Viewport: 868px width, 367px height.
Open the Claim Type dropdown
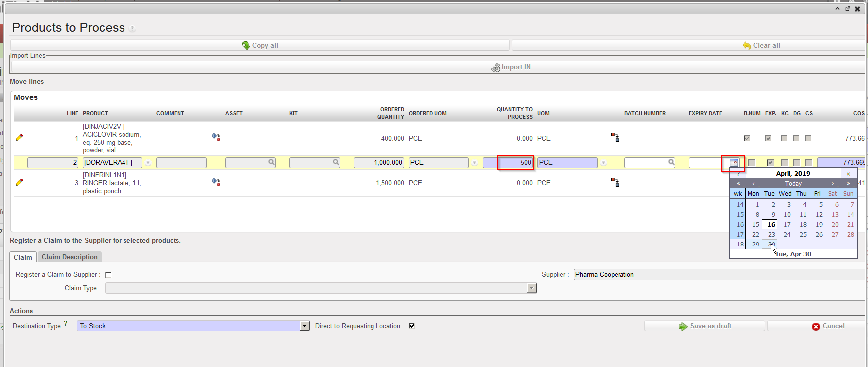[x=531, y=288]
